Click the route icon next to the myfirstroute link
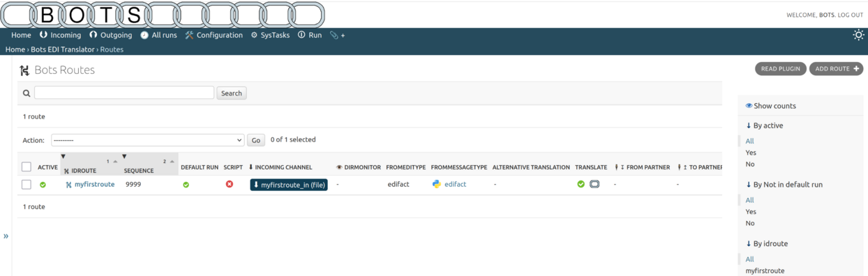The height and width of the screenshot is (276, 868). click(68, 185)
